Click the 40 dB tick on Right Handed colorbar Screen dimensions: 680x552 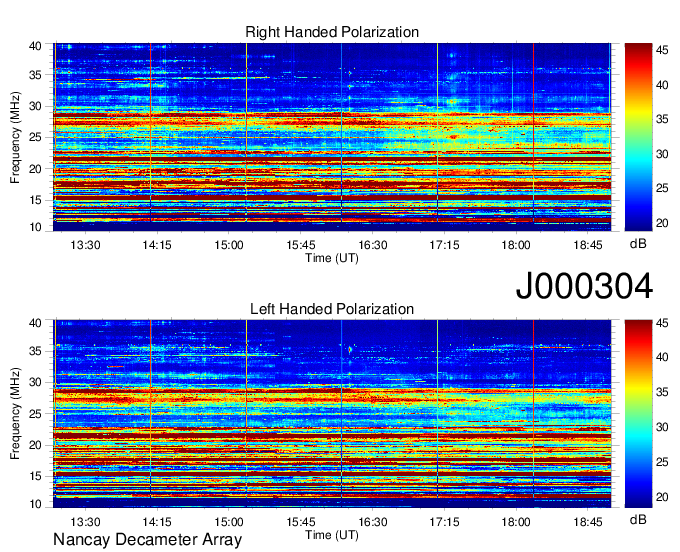[x=662, y=85]
